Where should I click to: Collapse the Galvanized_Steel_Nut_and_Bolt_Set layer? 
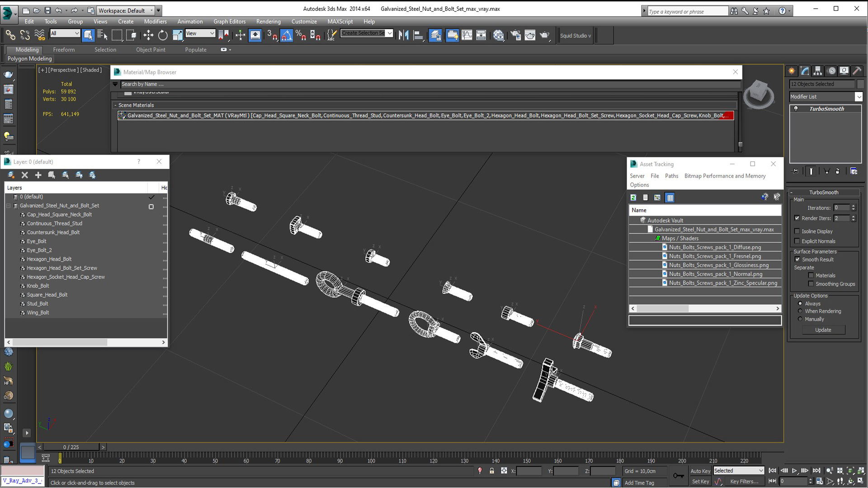point(8,206)
